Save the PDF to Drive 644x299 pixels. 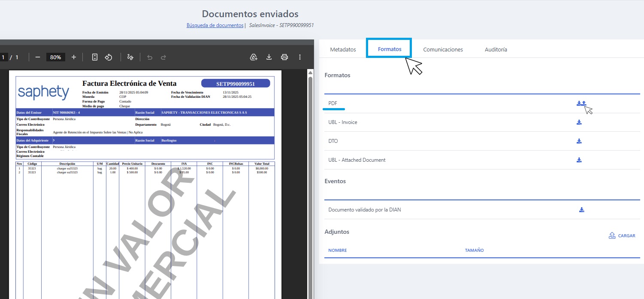[x=254, y=57]
